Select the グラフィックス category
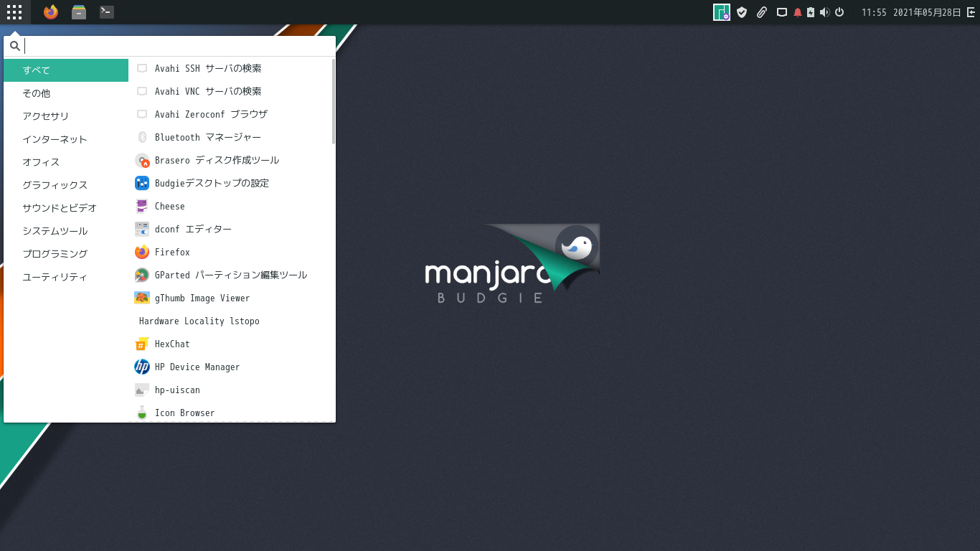The height and width of the screenshot is (551, 980). coord(66,185)
